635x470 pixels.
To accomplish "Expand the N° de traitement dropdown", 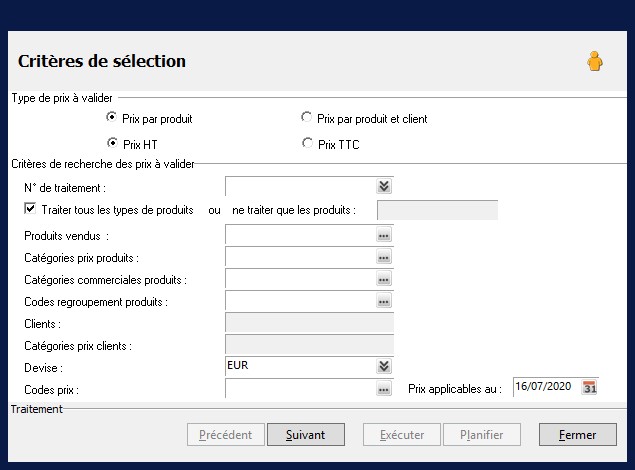I will pyautogui.click(x=384, y=186).
